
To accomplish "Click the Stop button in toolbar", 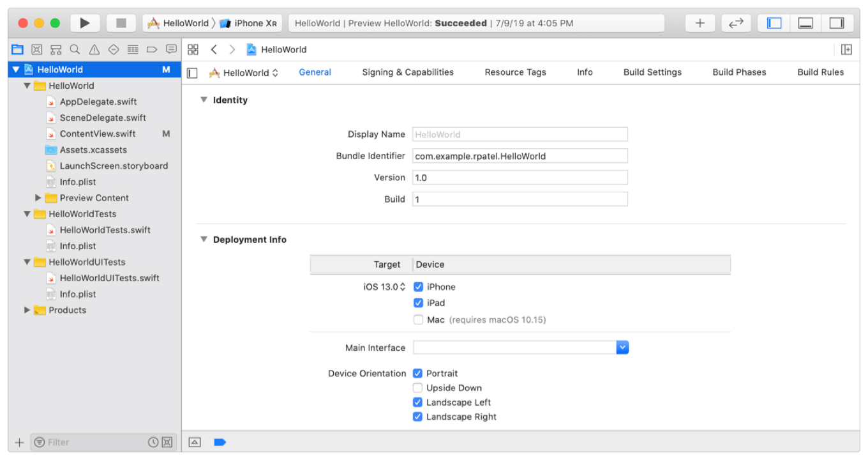I will [x=121, y=23].
